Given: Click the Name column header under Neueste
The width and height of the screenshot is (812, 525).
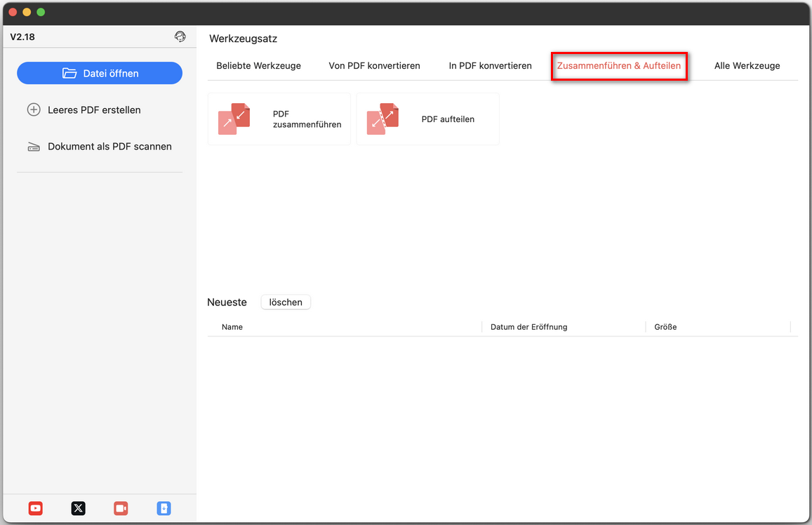Looking at the screenshot, I should (232, 326).
